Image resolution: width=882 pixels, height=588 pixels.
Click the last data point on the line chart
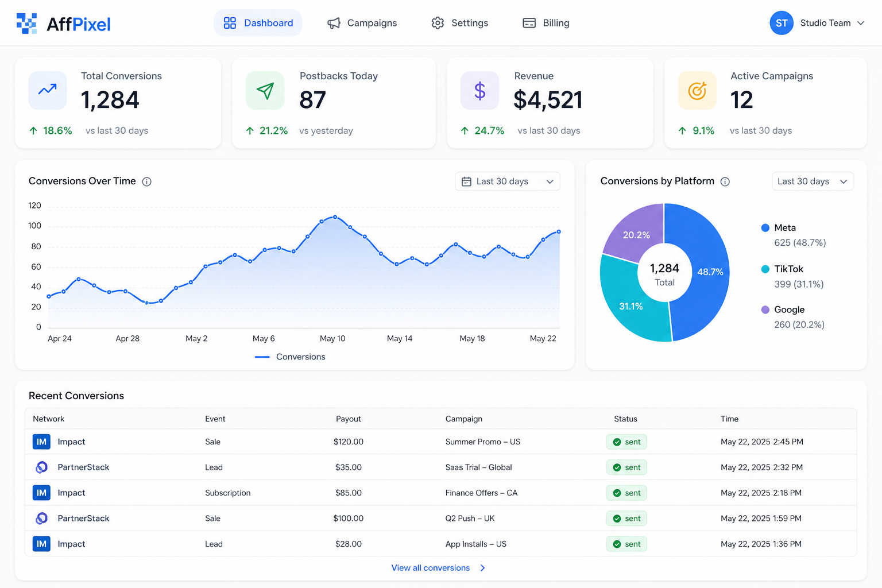(x=559, y=232)
